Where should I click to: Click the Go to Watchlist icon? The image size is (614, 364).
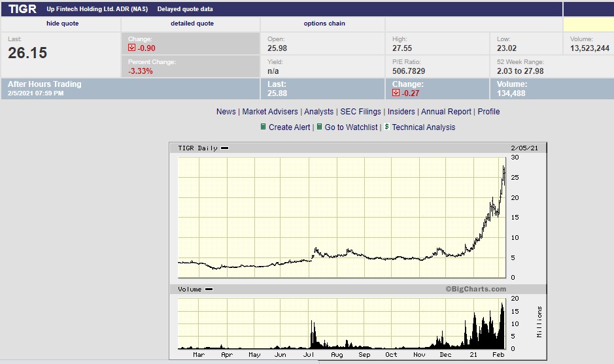[x=319, y=127]
